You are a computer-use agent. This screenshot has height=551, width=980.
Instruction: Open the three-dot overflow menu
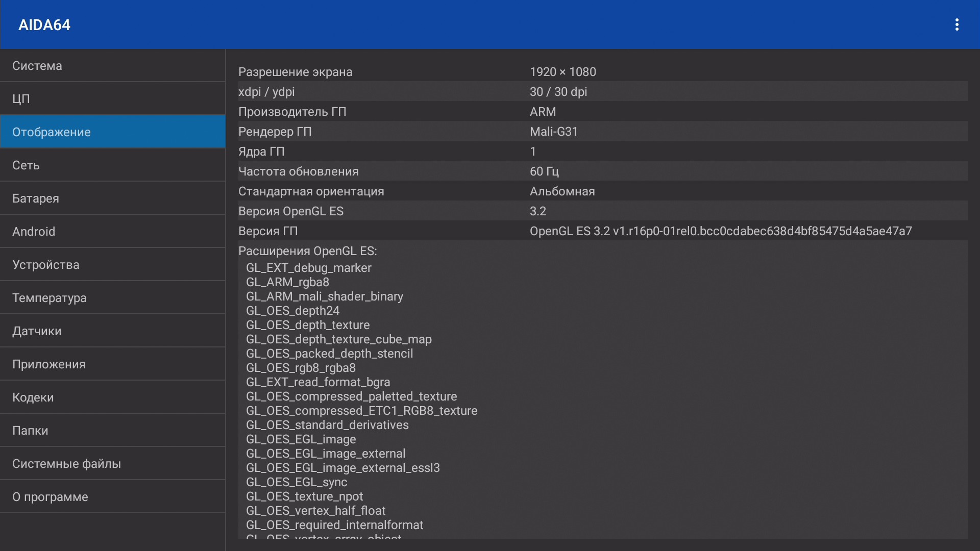[957, 24]
